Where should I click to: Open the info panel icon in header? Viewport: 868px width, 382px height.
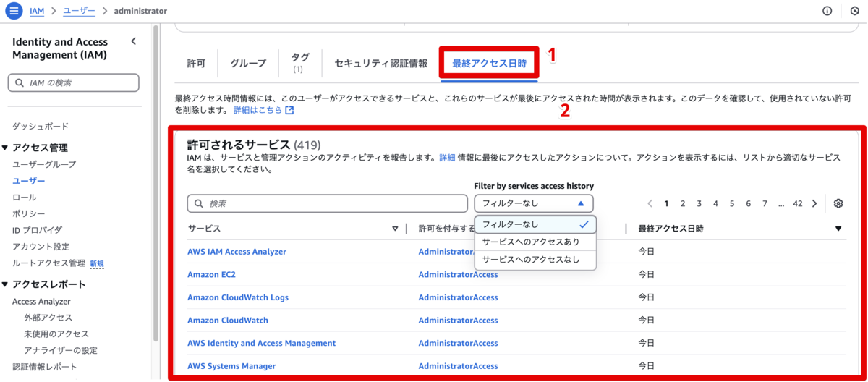(827, 11)
